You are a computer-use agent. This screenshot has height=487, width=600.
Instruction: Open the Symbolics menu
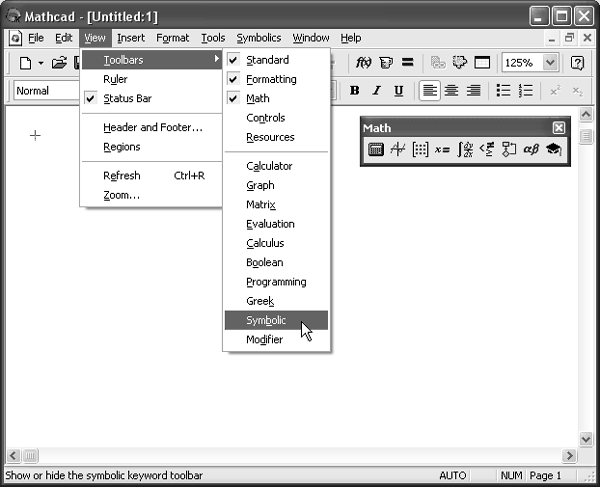259,38
